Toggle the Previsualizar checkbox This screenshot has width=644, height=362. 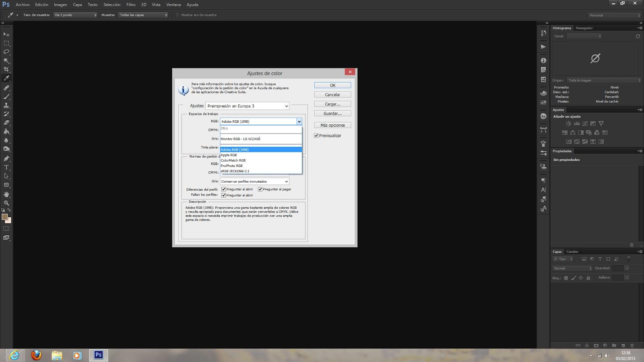316,136
